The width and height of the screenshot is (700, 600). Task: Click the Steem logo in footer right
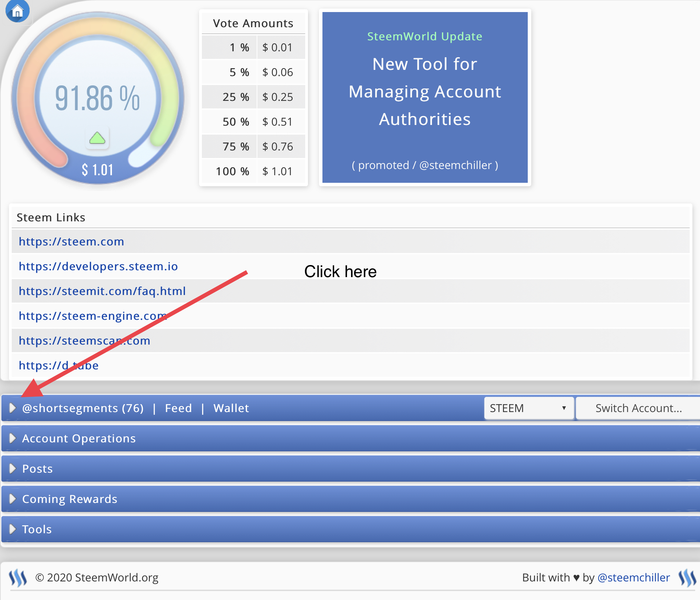pos(687,577)
